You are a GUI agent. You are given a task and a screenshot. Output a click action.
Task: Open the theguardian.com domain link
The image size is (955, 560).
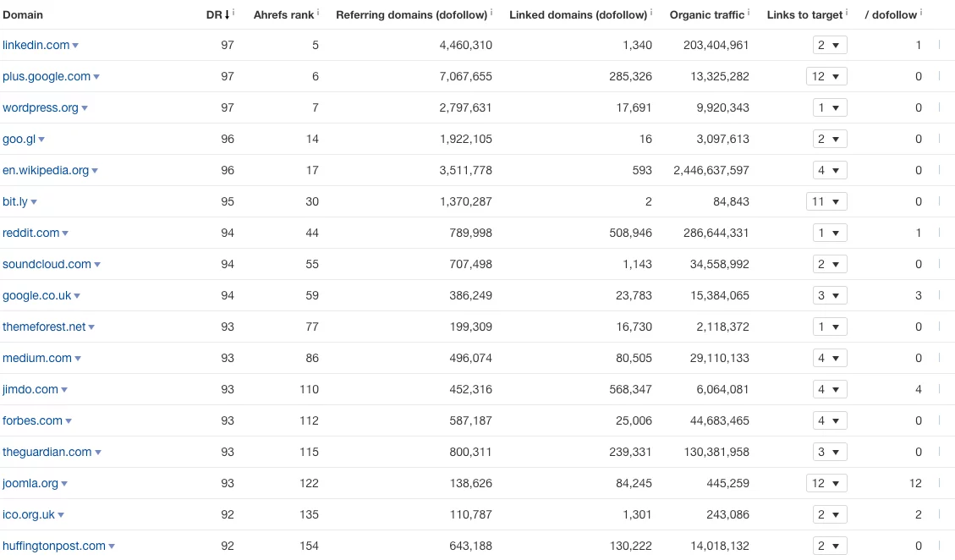tap(47, 452)
